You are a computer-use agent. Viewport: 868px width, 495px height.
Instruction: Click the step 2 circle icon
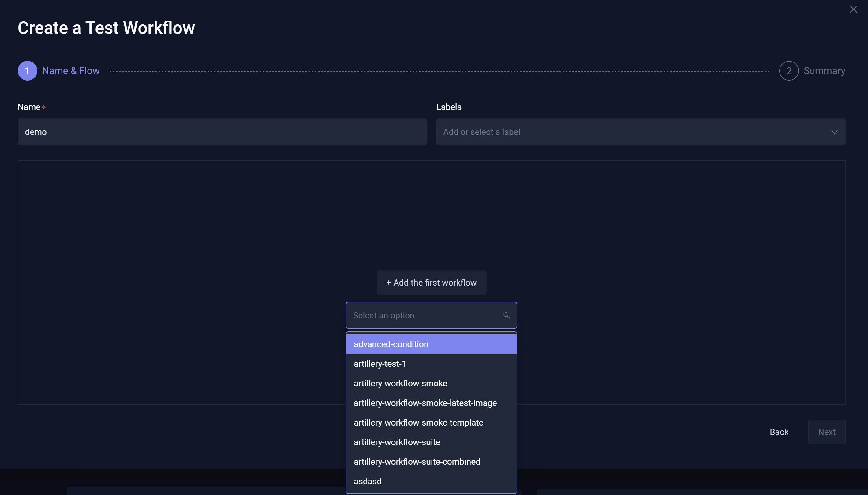coord(788,70)
